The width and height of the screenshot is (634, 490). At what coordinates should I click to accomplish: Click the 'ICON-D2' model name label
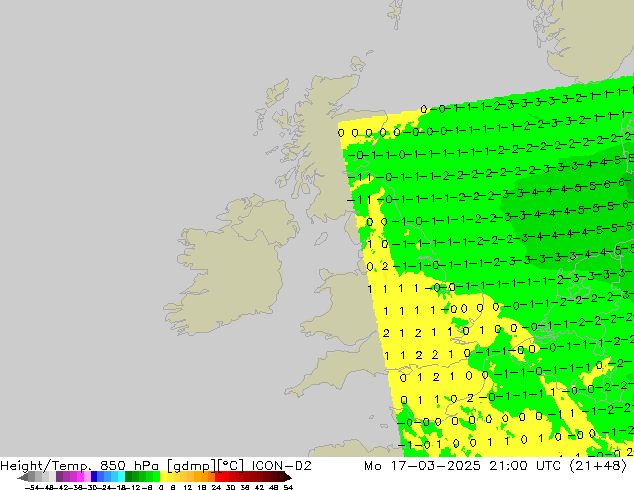(281, 466)
